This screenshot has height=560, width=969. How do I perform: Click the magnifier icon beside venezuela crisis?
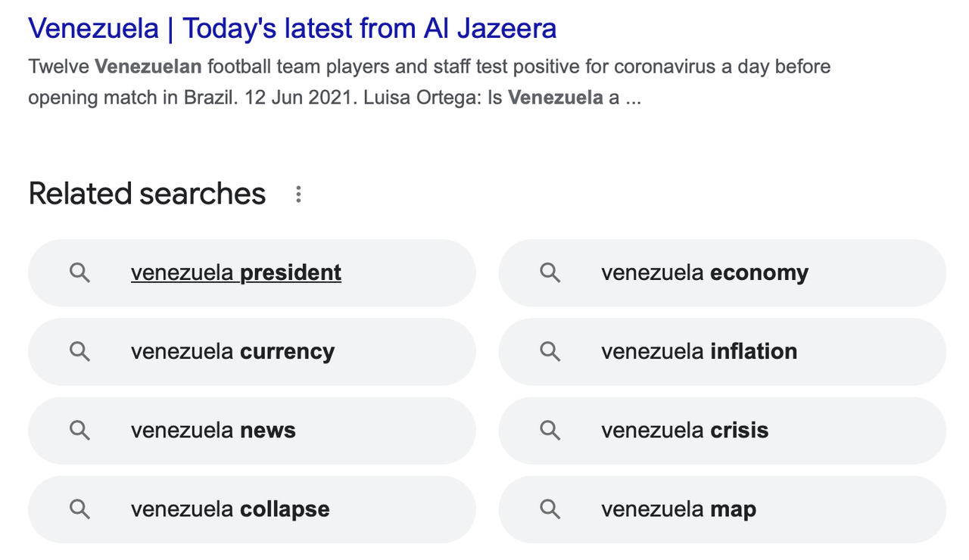point(550,431)
